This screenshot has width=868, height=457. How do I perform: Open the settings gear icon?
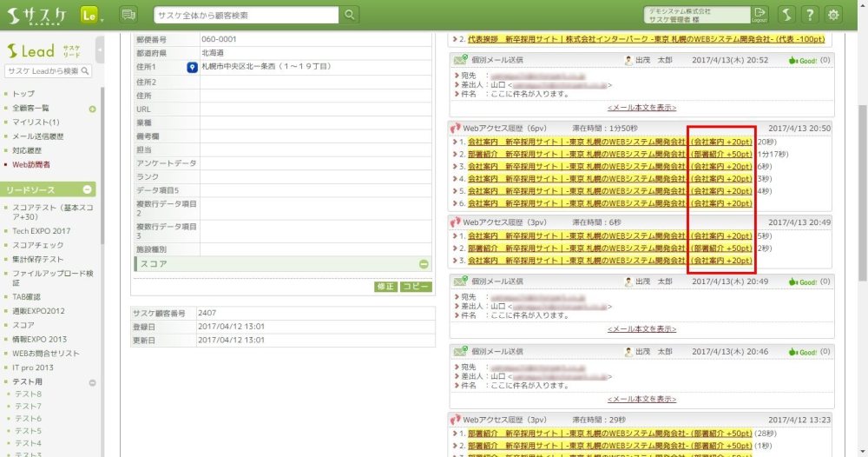[834, 15]
